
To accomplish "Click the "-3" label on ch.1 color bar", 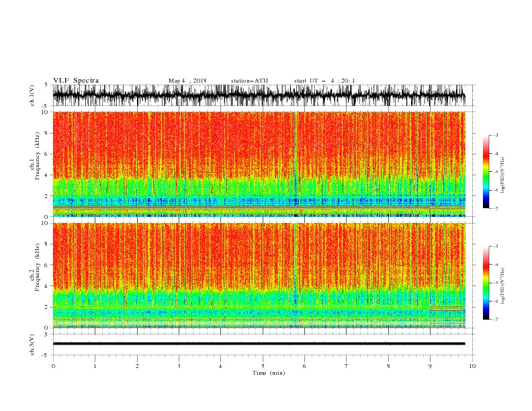I will (x=496, y=135).
